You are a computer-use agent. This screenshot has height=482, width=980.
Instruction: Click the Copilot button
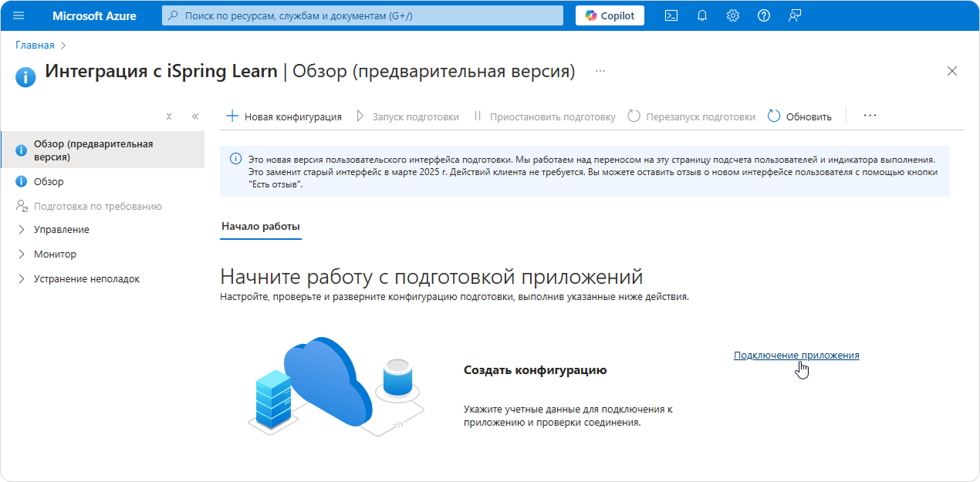pyautogui.click(x=610, y=15)
